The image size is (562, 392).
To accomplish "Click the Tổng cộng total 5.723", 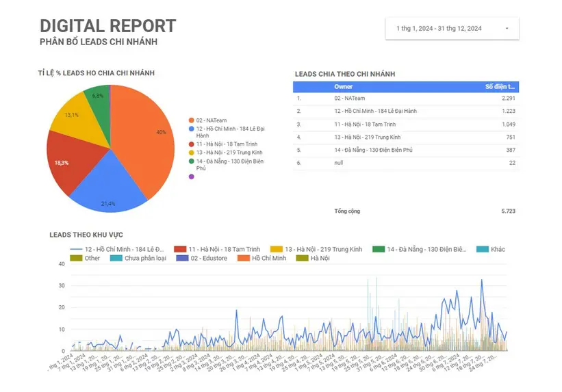I will (508, 211).
